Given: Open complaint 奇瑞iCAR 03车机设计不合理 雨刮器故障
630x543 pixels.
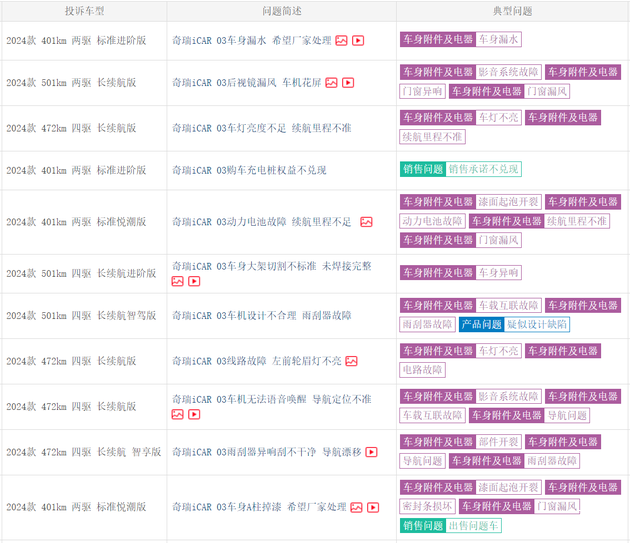Looking at the screenshot, I should tap(261, 315).
